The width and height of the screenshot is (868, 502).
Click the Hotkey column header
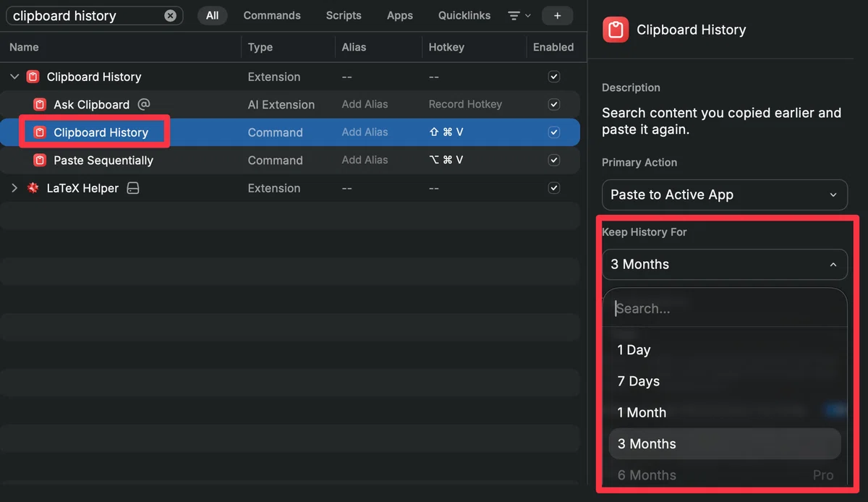click(x=446, y=47)
